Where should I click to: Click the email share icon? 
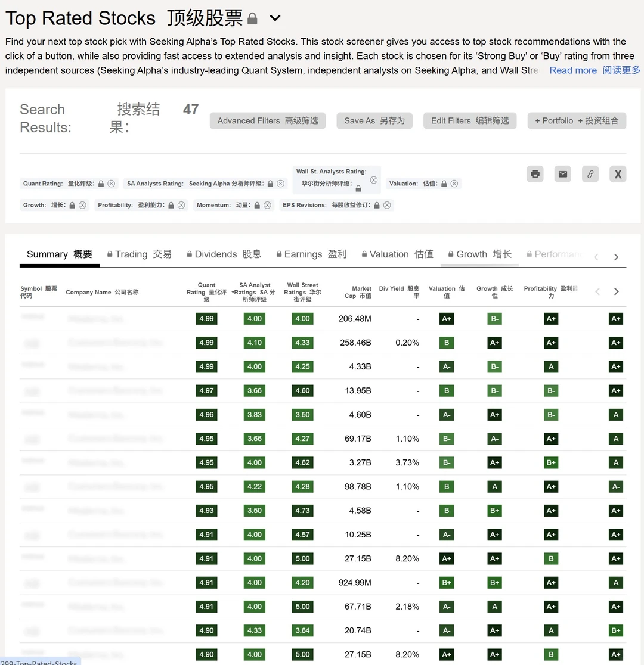tap(562, 174)
